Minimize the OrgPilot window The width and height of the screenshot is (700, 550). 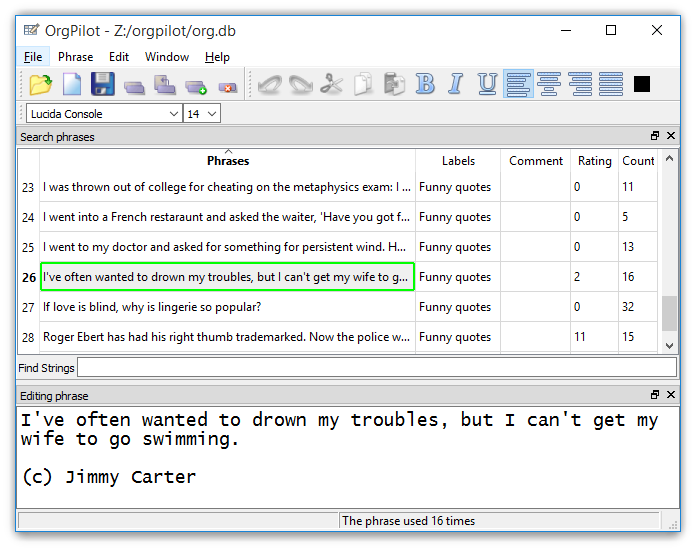click(x=566, y=30)
